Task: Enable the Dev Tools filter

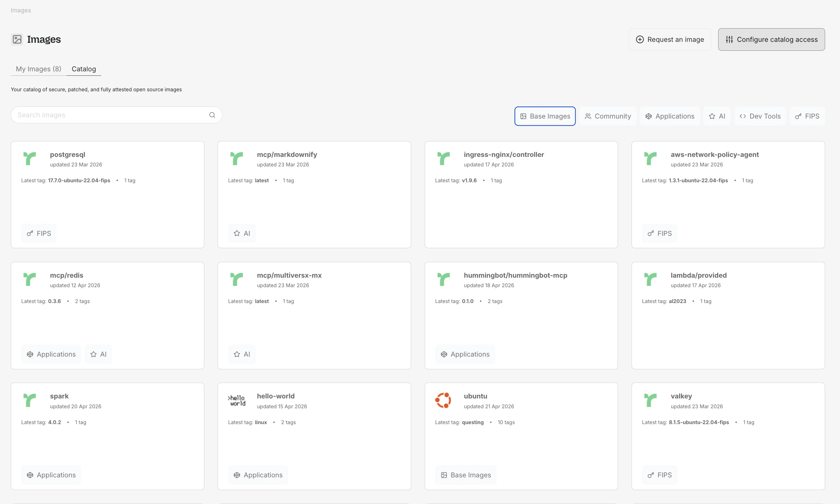Action: click(x=760, y=116)
